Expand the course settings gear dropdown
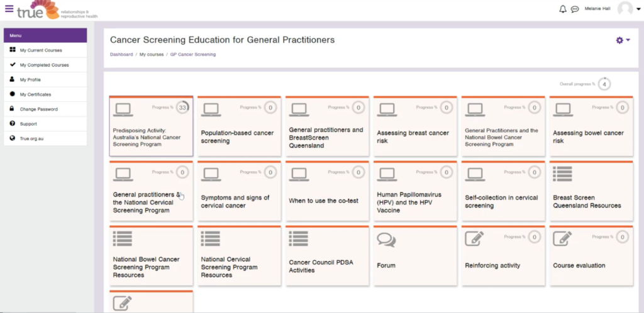644x313 pixels. [x=623, y=40]
